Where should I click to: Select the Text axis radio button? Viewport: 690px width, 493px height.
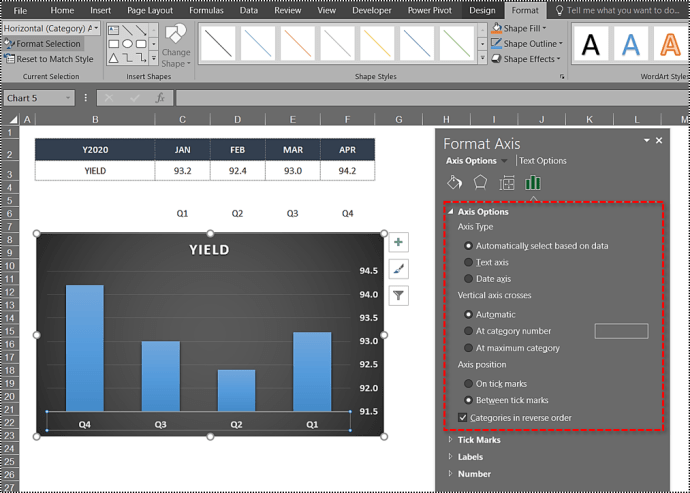468,262
